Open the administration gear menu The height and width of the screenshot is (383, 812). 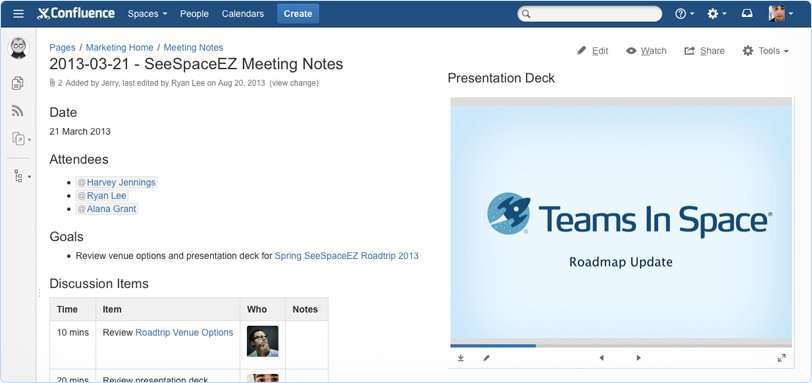pyautogui.click(x=717, y=14)
